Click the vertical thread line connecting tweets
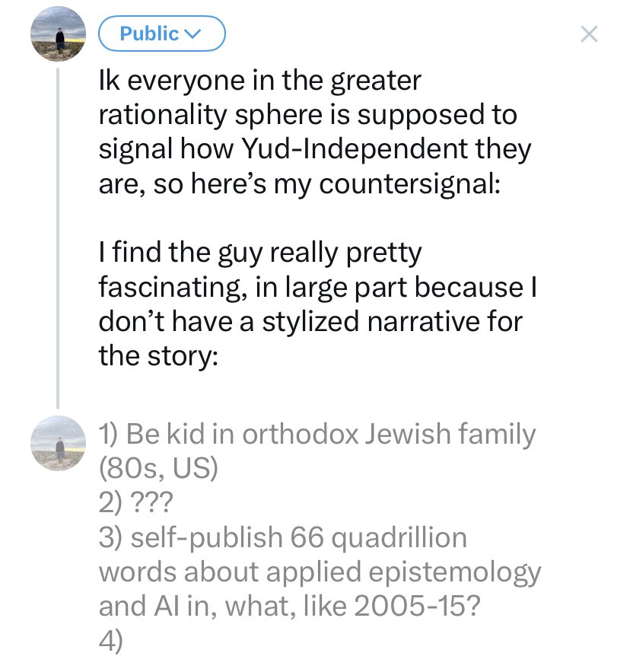The image size is (630, 672). (58, 238)
